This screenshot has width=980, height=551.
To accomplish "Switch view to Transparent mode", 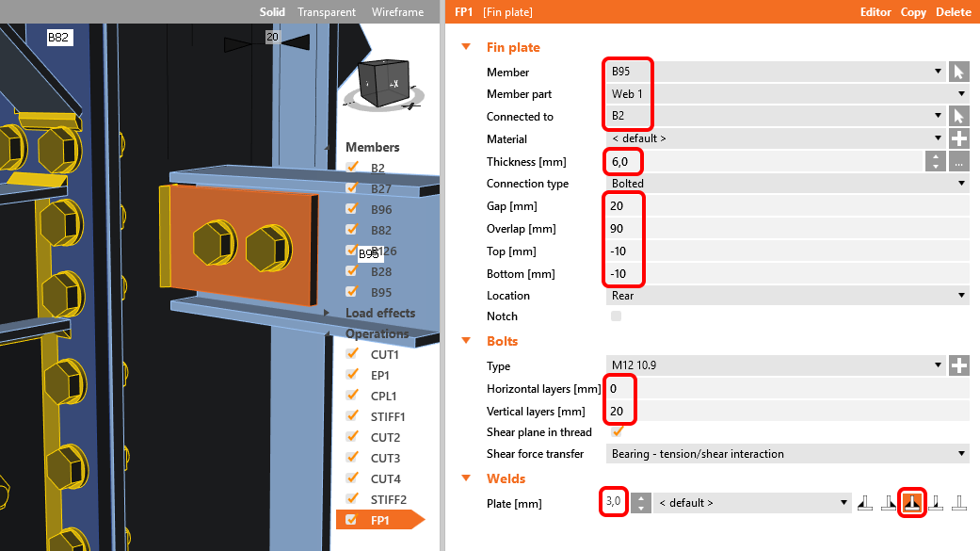I will (x=327, y=12).
